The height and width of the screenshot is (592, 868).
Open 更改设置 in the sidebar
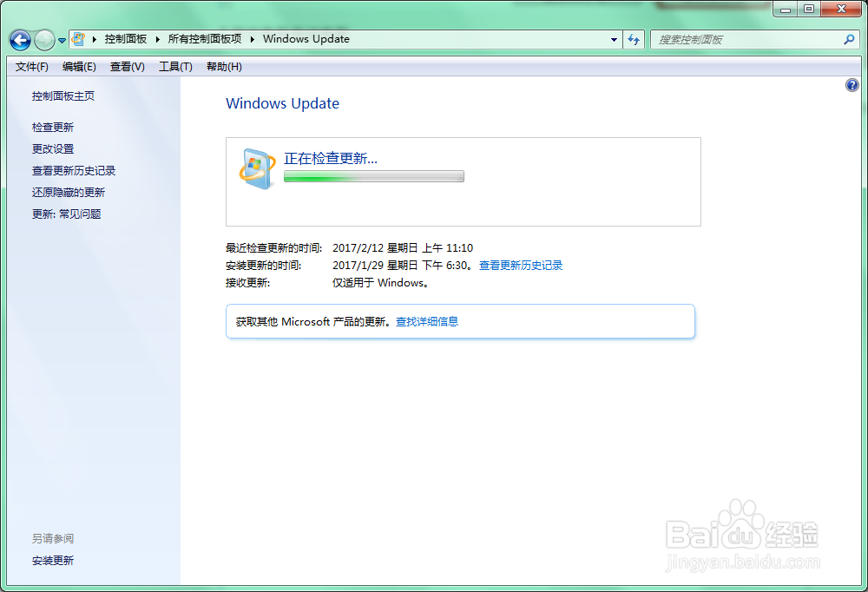[x=53, y=149]
